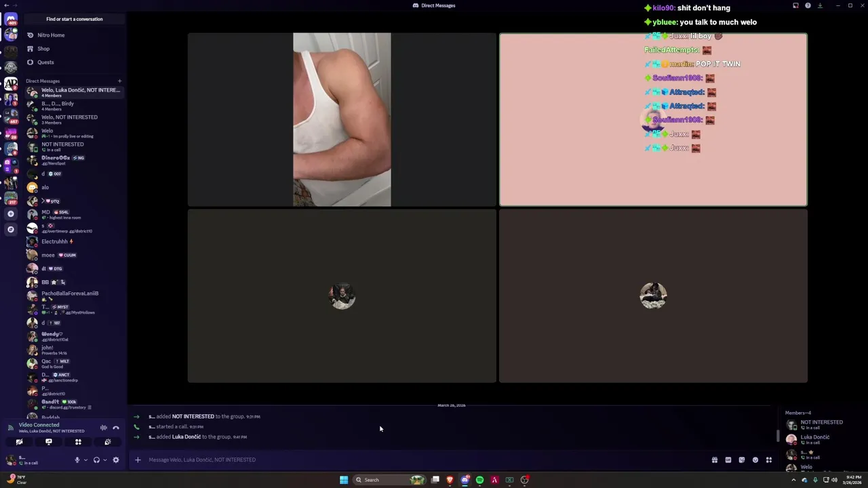Open the Discover servers compass icon
Image resolution: width=868 pixels, height=488 pixels.
pyautogui.click(x=10, y=230)
